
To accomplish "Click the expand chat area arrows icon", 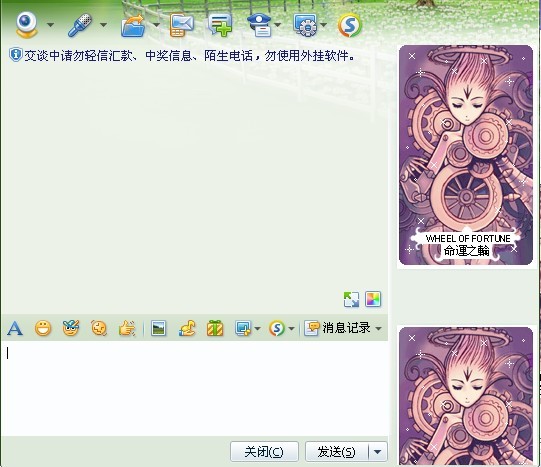I will (352, 299).
